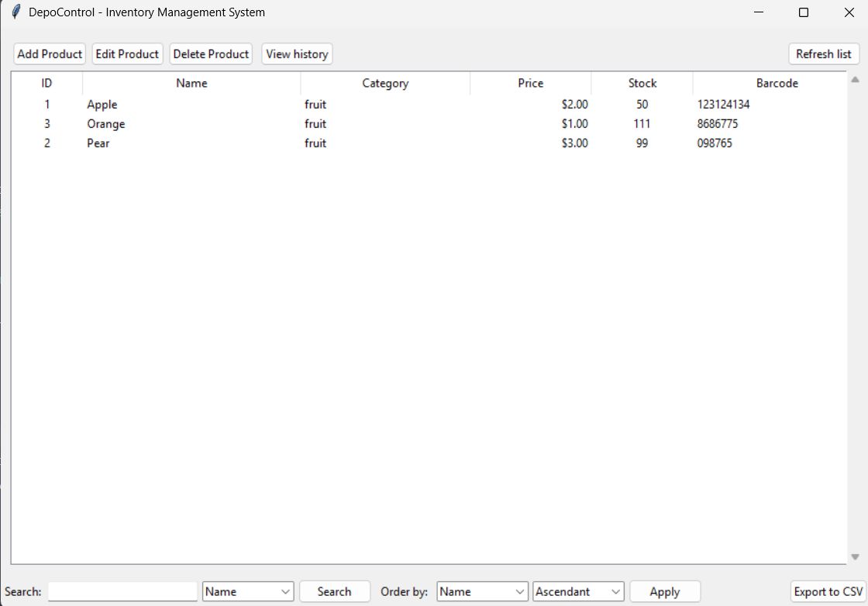Image resolution: width=868 pixels, height=606 pixels.
Task: Click the $1.00 price cell
Action: [x=574, y=123]
